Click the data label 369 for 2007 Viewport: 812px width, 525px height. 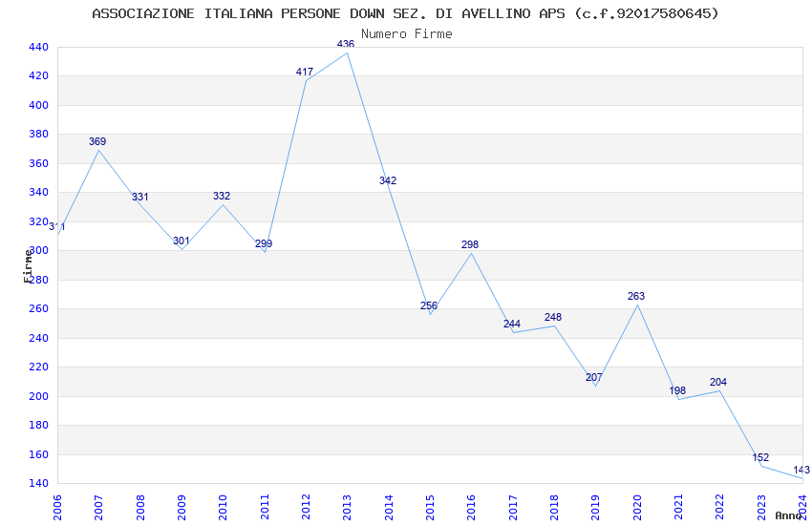point(97,141)
